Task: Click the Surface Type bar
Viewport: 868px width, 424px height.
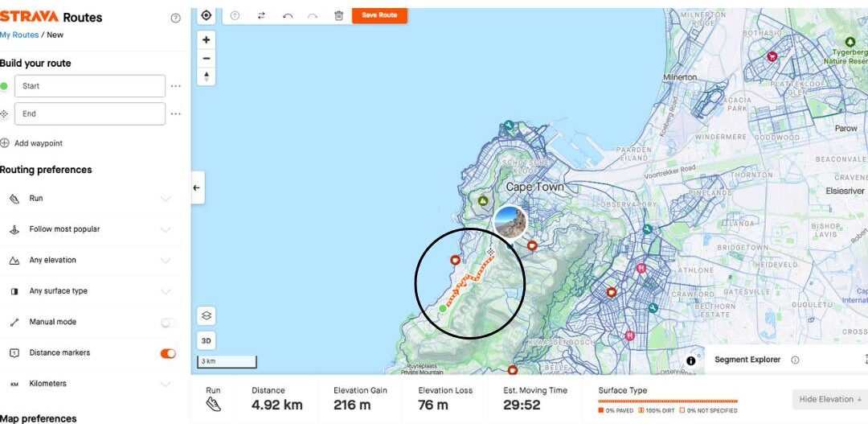Action: point(668,401)
